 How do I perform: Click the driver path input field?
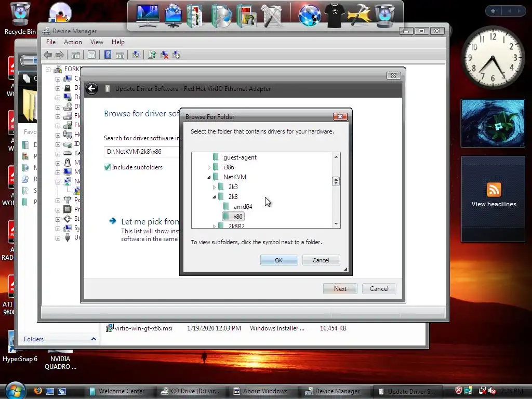(142, 152)
